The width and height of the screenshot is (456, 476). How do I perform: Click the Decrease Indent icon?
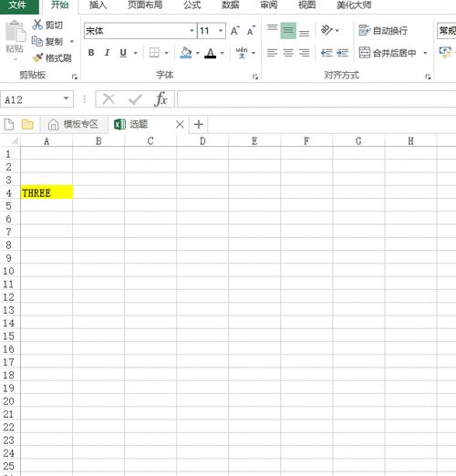tap(326, 53)
